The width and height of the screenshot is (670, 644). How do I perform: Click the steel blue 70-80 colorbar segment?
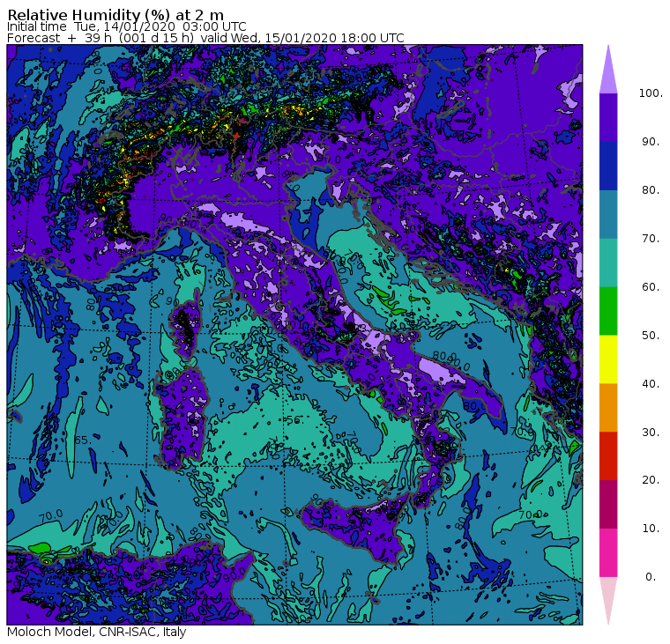pyautogui.click(x=608, y=214)
